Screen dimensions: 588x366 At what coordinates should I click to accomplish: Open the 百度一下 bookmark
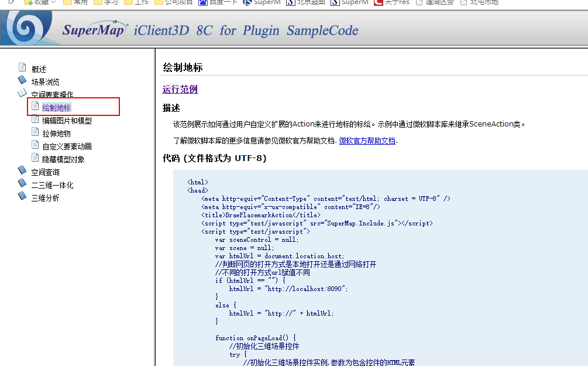tap(218, 2)
